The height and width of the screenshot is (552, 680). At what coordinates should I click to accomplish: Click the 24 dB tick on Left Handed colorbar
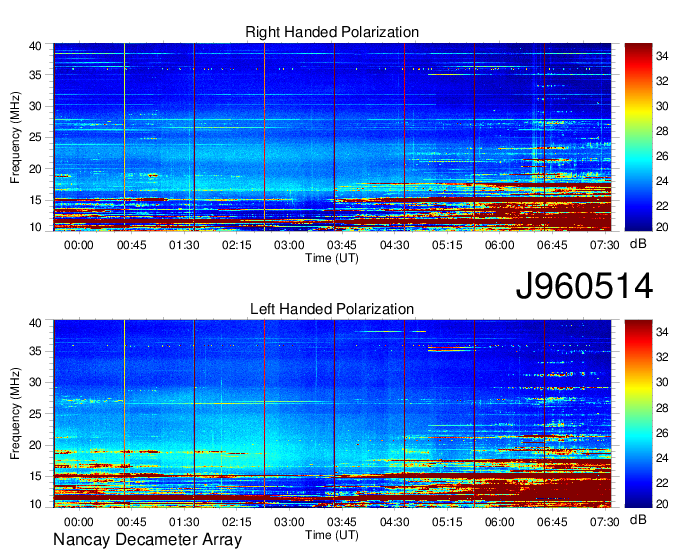pos(662,458)
